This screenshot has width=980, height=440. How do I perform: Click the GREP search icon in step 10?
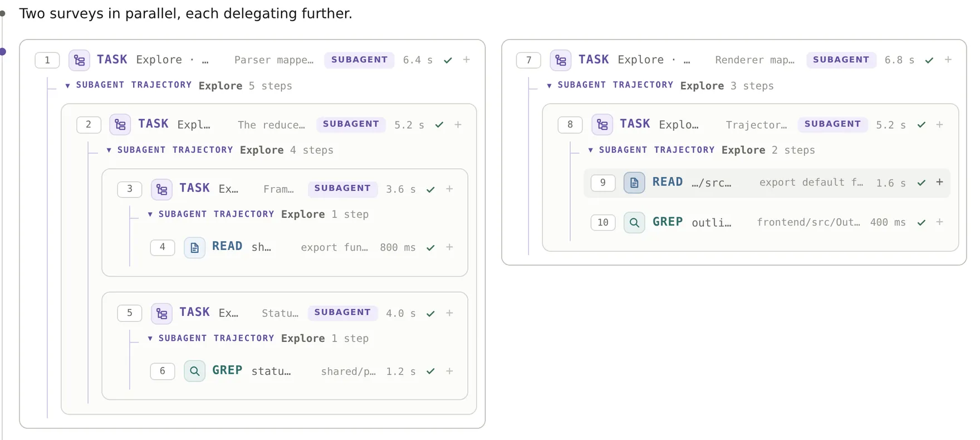pyautogui.click(x=634, y=223)
